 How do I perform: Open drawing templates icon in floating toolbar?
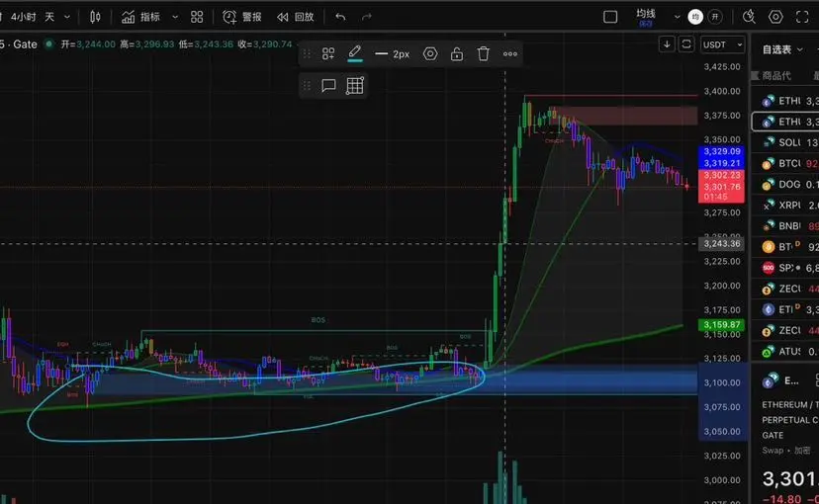pyautogui.click(x=328, y=53)
